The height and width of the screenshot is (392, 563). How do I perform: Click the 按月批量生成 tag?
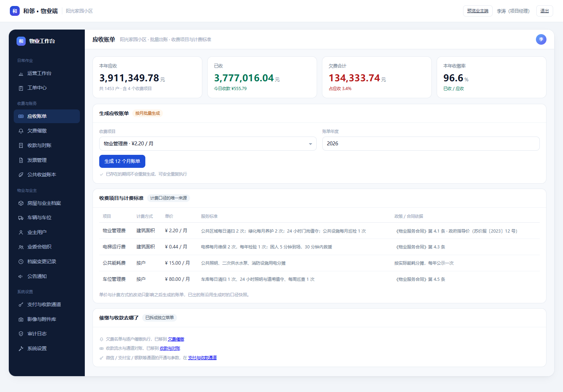coord(147,113)
